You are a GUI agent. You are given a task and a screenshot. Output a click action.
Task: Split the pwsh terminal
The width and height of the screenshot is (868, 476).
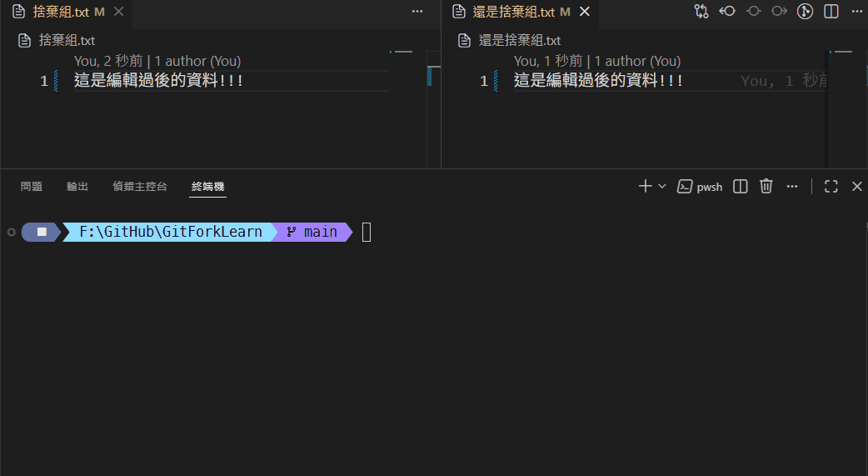coord(741,187)
